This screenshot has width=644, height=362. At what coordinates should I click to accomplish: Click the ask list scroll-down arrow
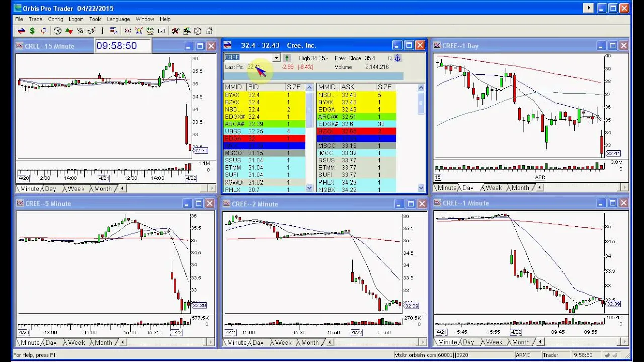(421, 188)
